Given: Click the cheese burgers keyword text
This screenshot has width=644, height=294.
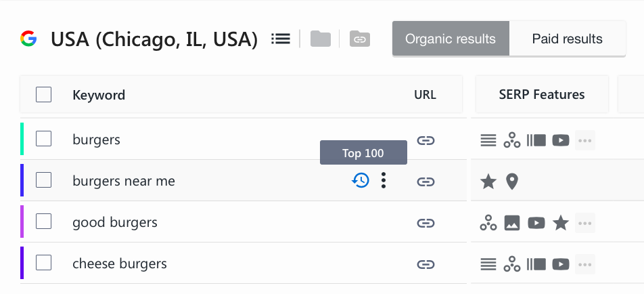Looking at the screenshot, I should click(x=120, y=264).
